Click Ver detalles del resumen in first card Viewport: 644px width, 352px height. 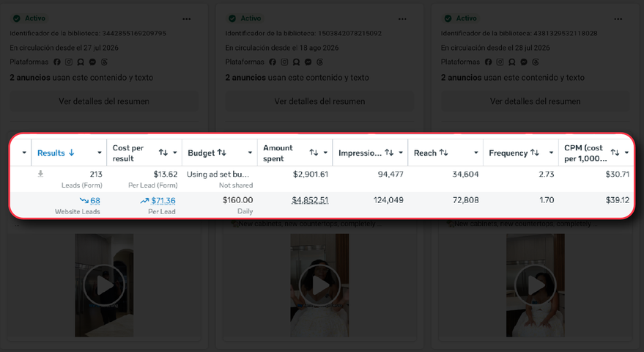[104, 101]
